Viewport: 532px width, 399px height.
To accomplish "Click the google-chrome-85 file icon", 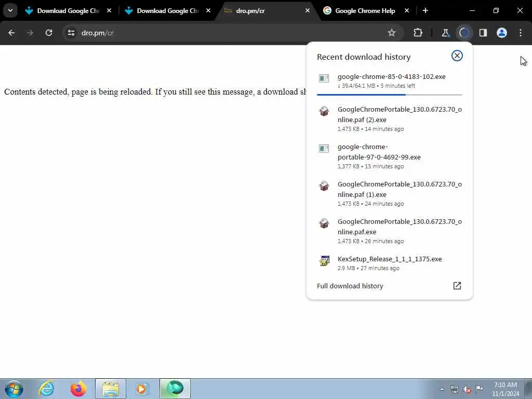I will 324,78.
